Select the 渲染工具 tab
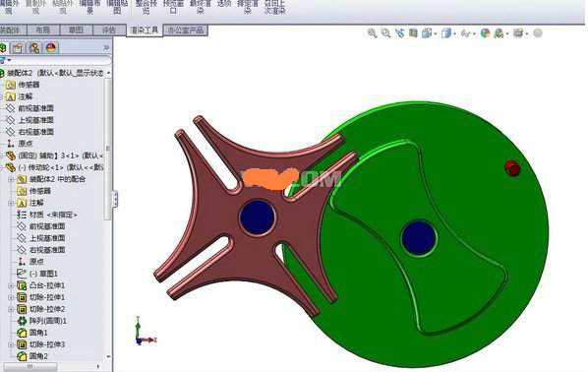Screen dimensions: 588x372 point(145,31)
